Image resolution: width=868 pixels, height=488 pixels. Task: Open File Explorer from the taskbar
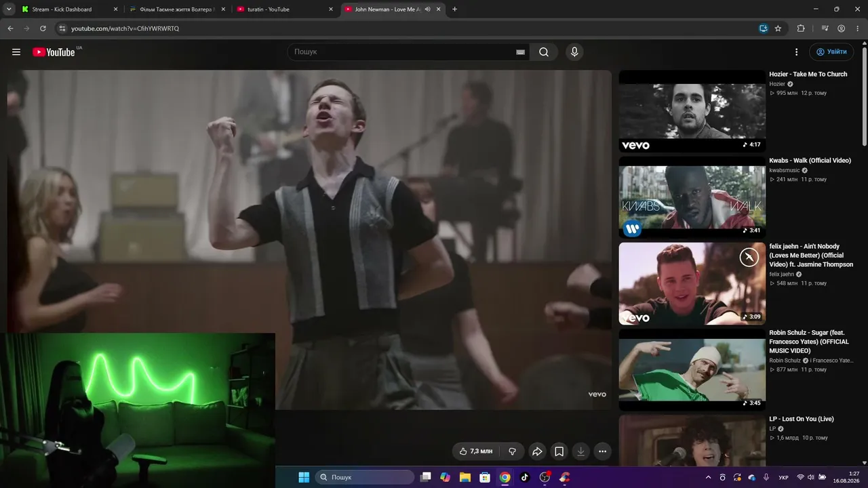pyautogui.click(x=465, y=477)
